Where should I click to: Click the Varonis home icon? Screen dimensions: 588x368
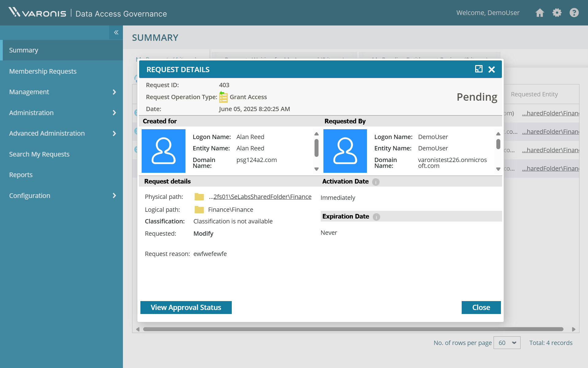[x=540, y=13]
